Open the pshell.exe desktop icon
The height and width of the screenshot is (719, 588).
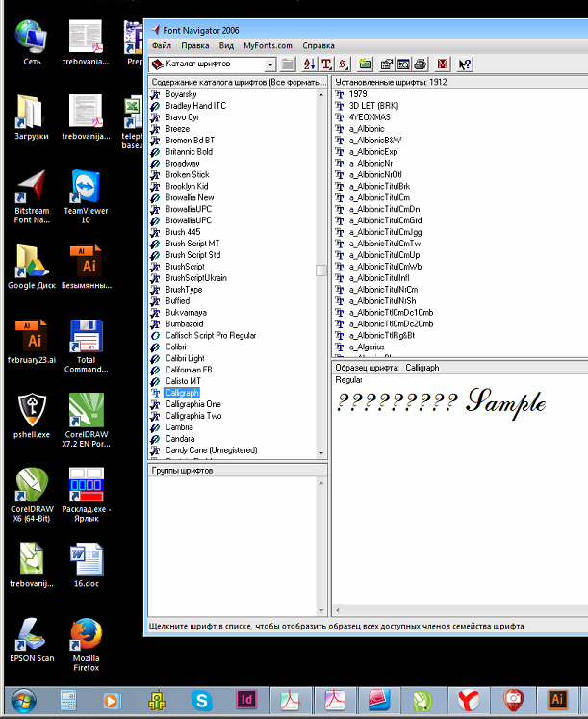(32, 416)
